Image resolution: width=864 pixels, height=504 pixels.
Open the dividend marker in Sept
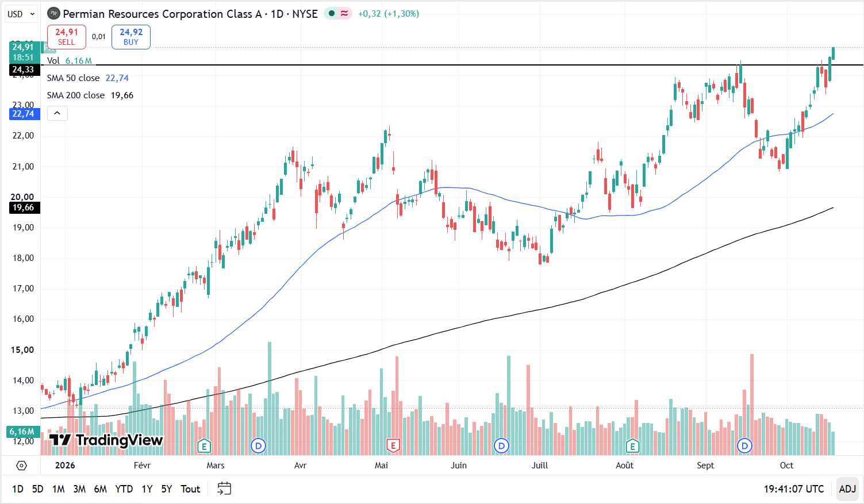[745, 445]
